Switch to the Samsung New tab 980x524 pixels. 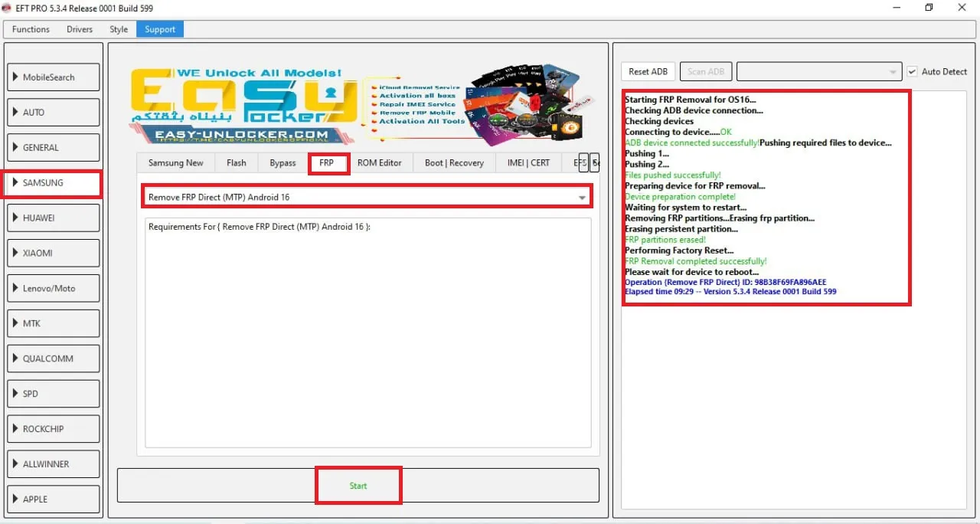(176, 163)
